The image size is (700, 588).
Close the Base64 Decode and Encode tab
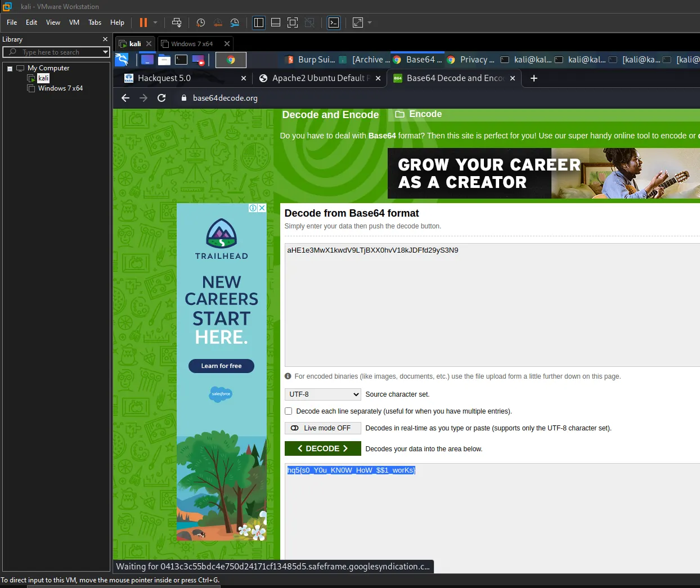[x=513, y=78]
